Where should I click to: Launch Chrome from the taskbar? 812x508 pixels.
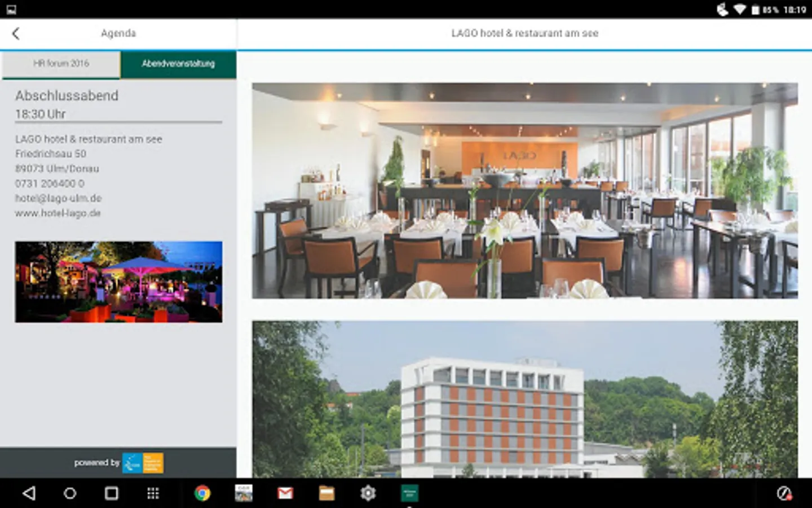tap(202, 493)
